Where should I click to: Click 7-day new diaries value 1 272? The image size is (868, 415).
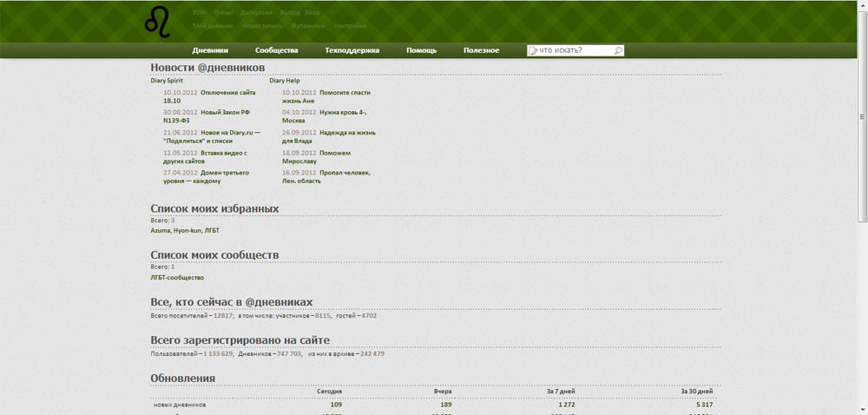[566, 405]
